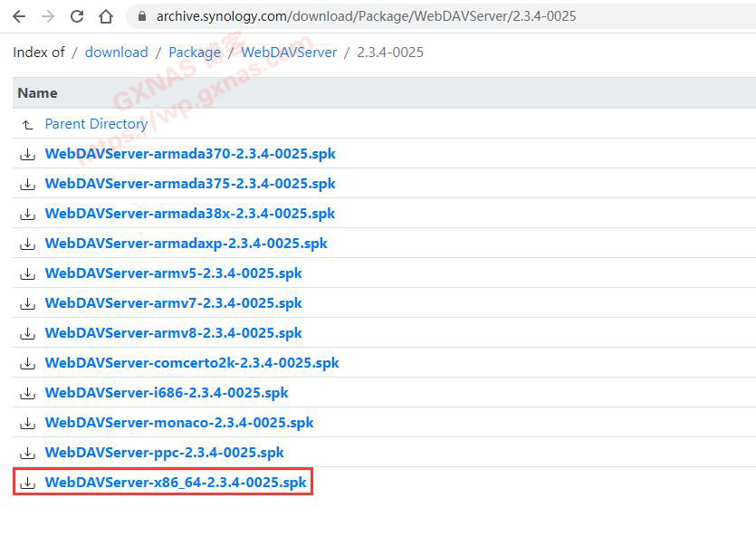Click the browser back arrow
The width and height of the screenshot is (756, 546).
coord(19,16)
